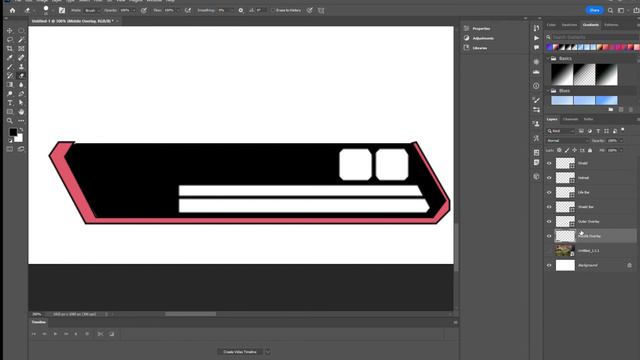The width and height of the screenshot is (640, 360).
Task: Click the search magnifier next to Share
Action: point(610,10)
